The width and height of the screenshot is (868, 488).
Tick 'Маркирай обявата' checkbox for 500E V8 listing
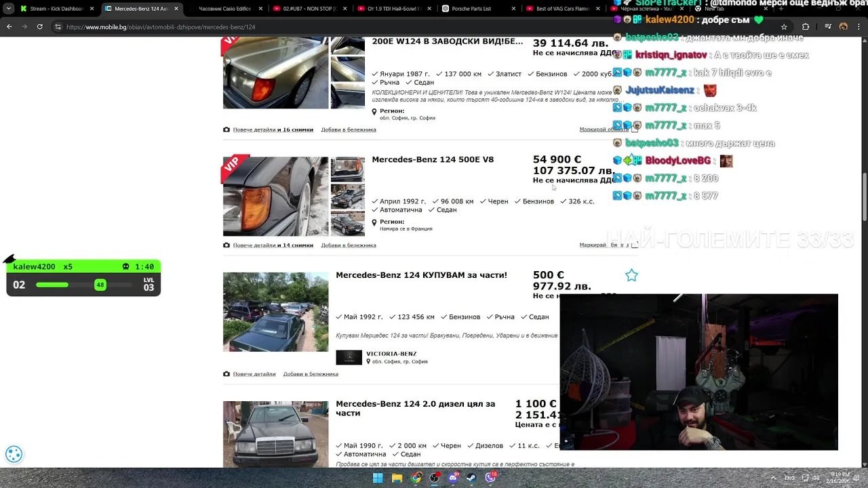[x=635, y=245]
